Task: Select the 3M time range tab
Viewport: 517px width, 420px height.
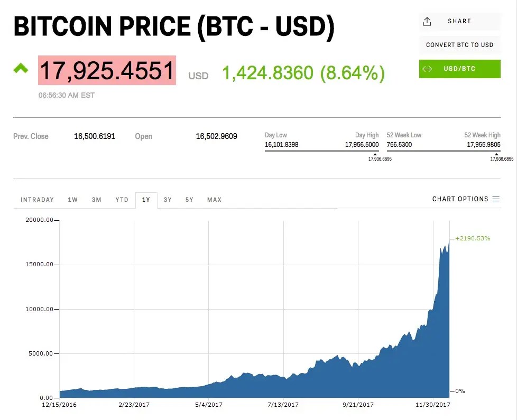Action: tap(97, 200)
